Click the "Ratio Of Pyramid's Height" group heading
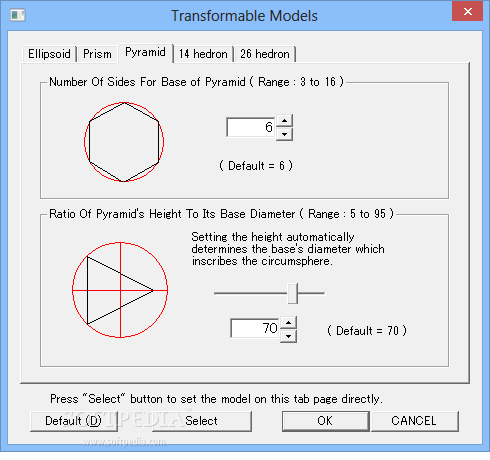The image size is (490, 460). [221, 214]
